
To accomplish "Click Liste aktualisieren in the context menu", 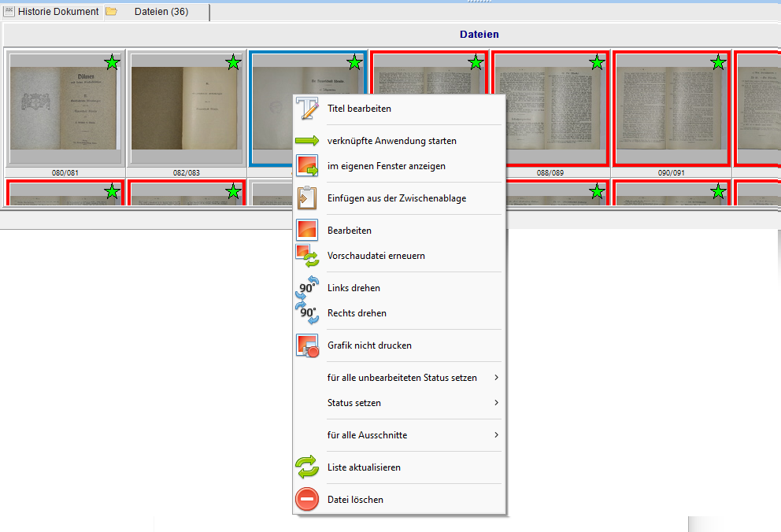I will pos(364,467).
